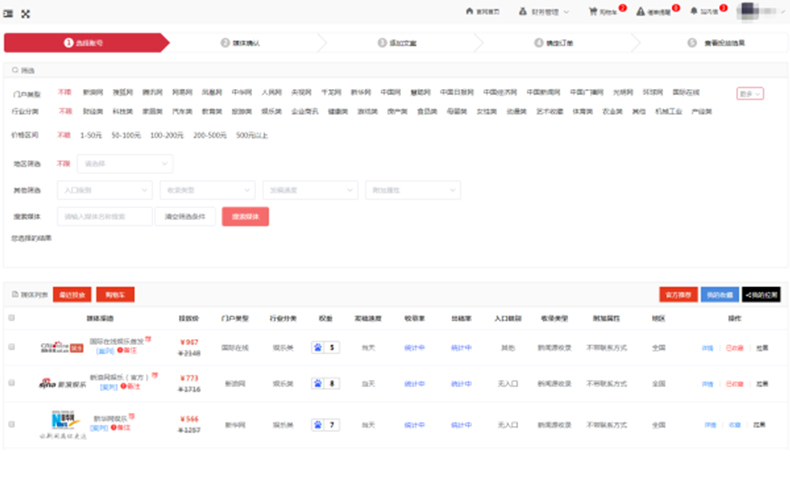Click the media name search input field
Screen dimensions: 790x480
point(104,216)
